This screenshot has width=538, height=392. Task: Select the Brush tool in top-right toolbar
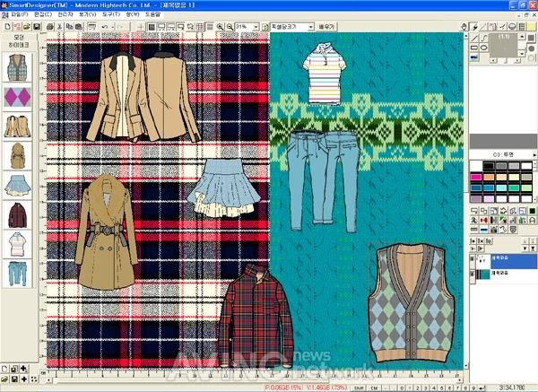click(x=473, y=26)
